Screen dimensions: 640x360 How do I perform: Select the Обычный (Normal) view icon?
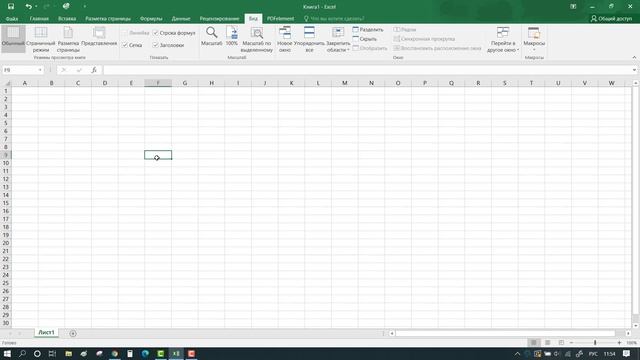[13, 39]
